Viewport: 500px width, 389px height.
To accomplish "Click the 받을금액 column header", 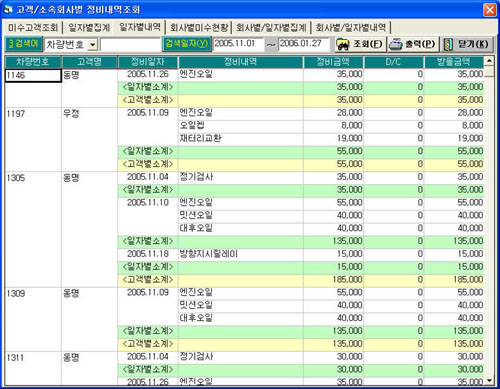I will [454, 62].
